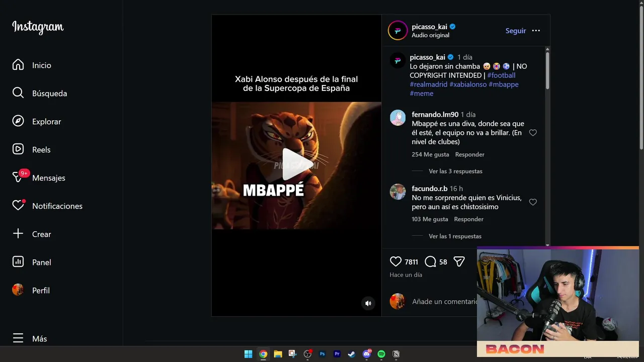The image size is (644, 362).
Task: Open the #realmadrid hashtag
Action: (x=429, y=84)
